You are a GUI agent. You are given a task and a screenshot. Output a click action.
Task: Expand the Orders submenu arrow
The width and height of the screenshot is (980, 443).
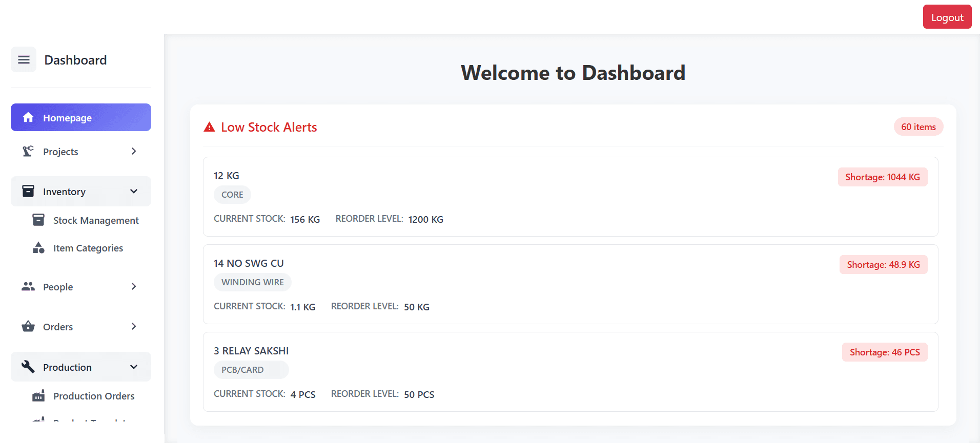pyautogui.click(x=134, y=327)
